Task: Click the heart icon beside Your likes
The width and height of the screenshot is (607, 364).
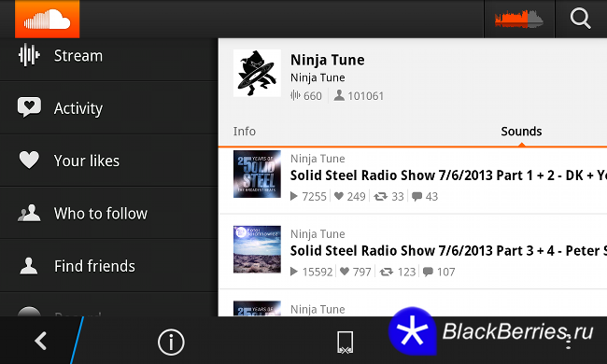Action: [29, 160]
